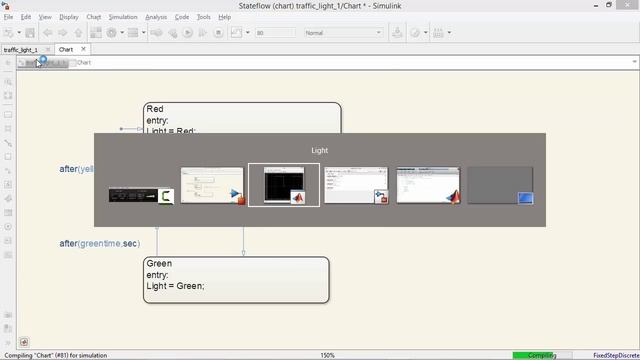Viewport: 640px width, 360px height.
Task: Click the after(greentime,sec) transition label
Action: coord(100,244)
